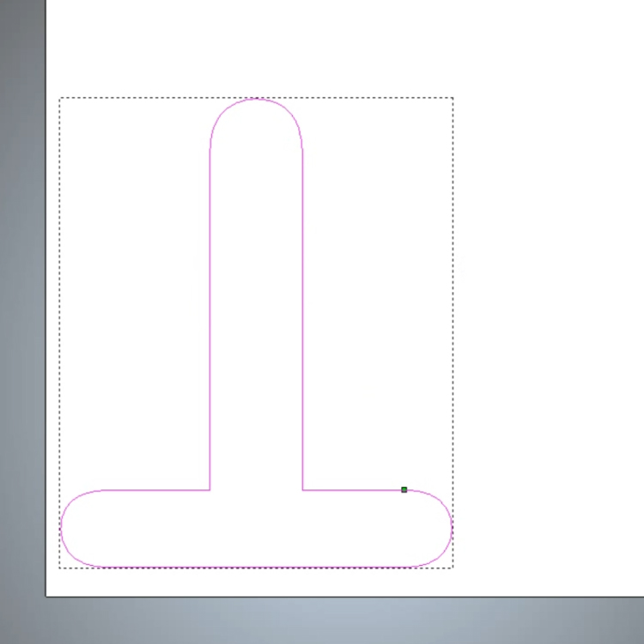Click top-left corner of dashed selection box

(x=59, y=98)
